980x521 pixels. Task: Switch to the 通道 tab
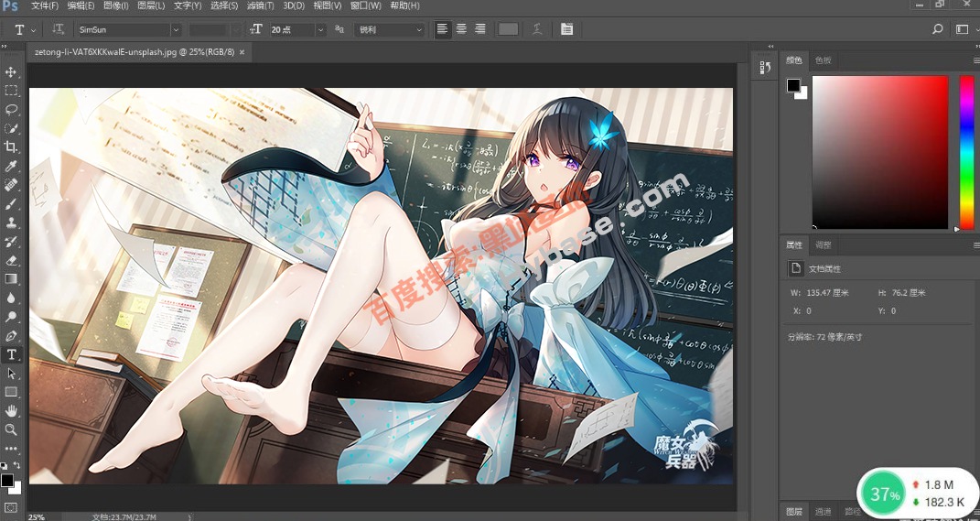pos(824,512)
